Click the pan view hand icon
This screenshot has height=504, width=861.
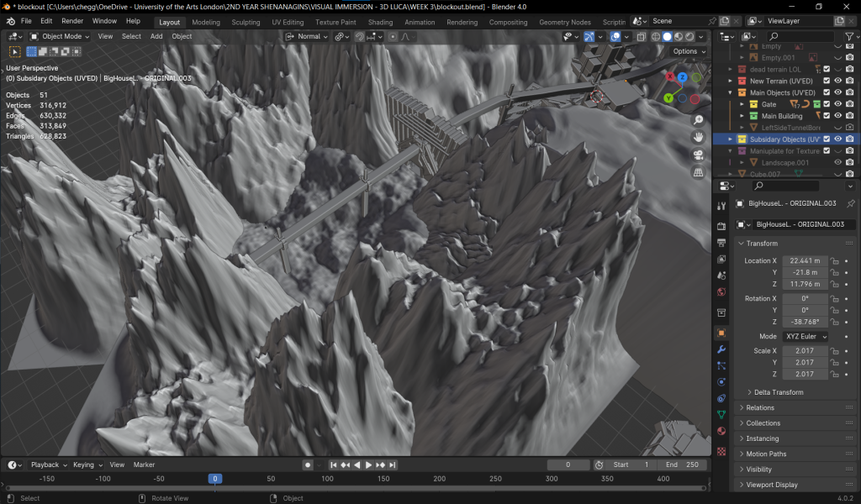click(698, 137)
